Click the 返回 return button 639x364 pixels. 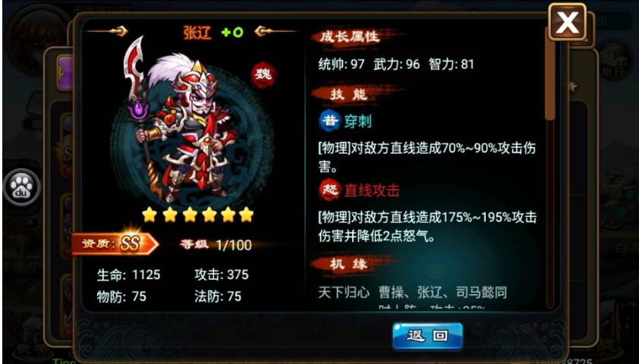click(x=427, y=336)
